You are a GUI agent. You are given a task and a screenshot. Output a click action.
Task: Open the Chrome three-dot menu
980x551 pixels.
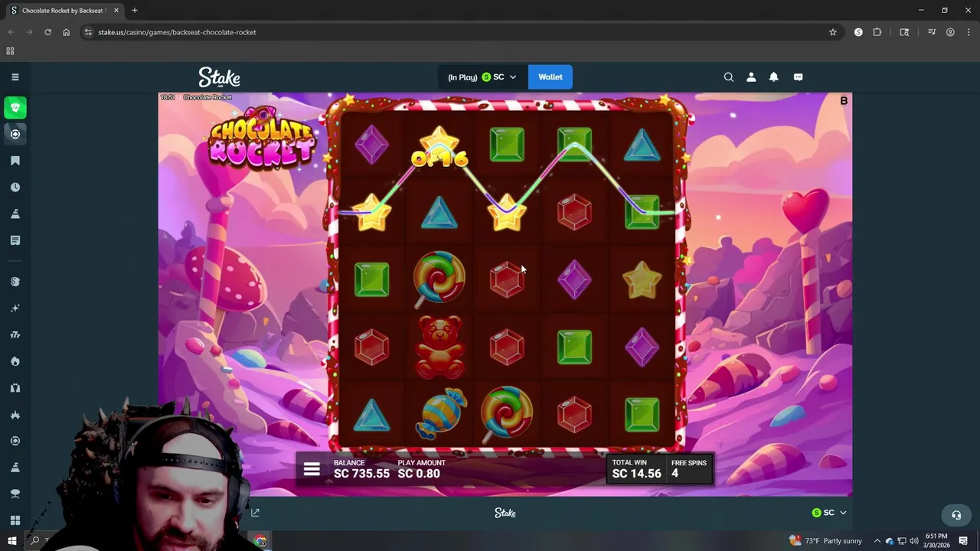(x=967, y=32)
